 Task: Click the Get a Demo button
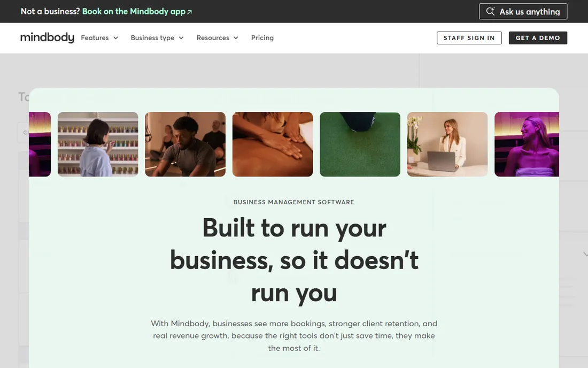click(x=538, y=38)
